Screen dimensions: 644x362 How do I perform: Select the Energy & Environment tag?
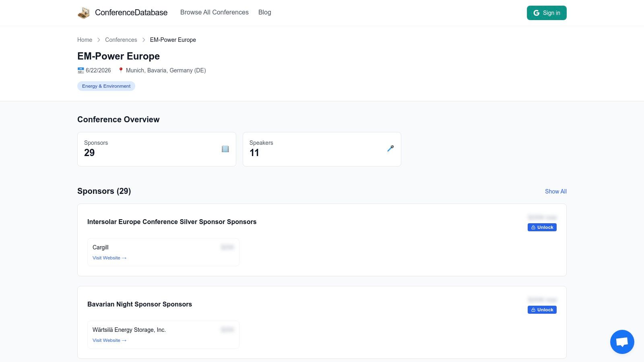pos(106,86)
